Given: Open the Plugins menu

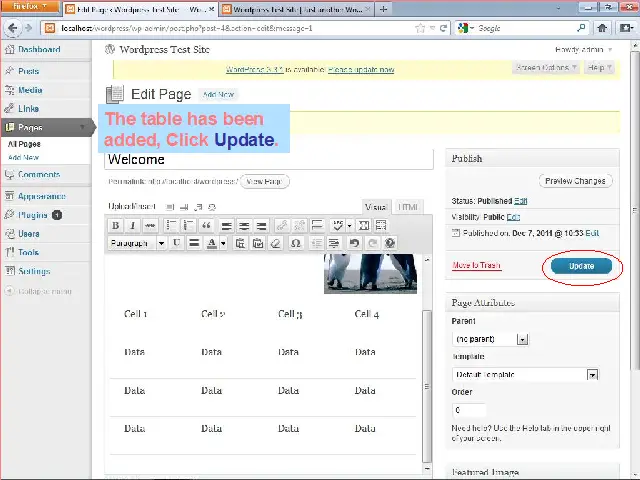Looking at the screenshot, I should (33, 215).
